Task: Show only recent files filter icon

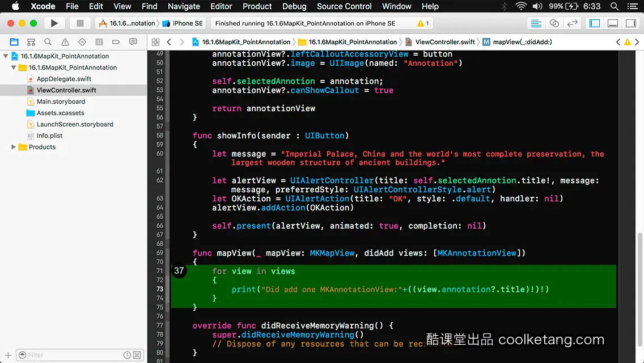Action: [128, 355]
